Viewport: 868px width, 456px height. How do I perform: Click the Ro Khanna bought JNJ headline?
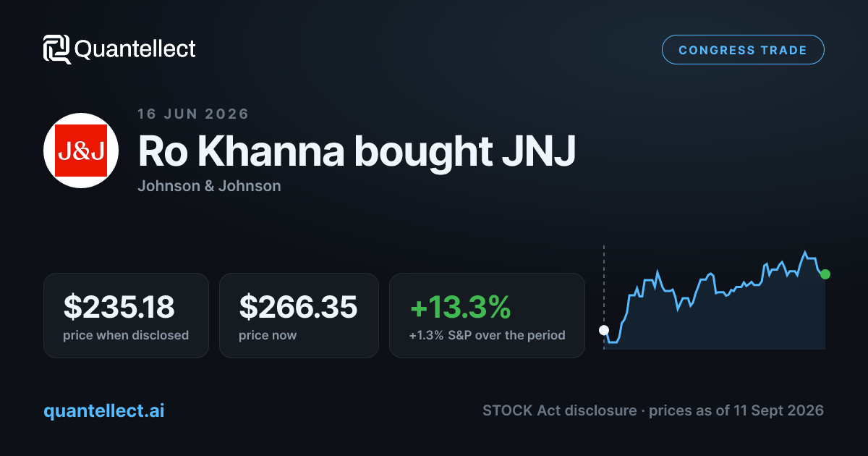pos(357,151)
